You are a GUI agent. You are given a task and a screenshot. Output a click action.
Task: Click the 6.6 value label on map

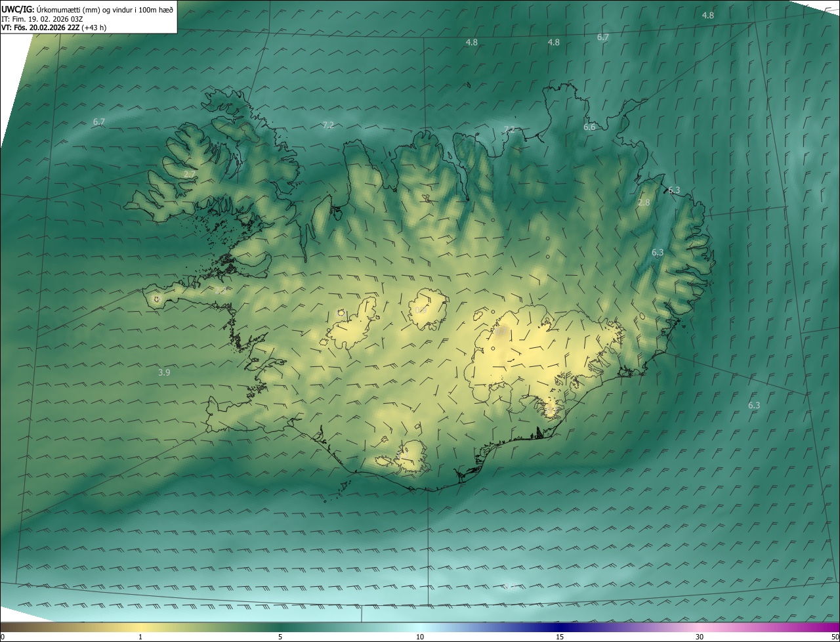pos(589,127)
